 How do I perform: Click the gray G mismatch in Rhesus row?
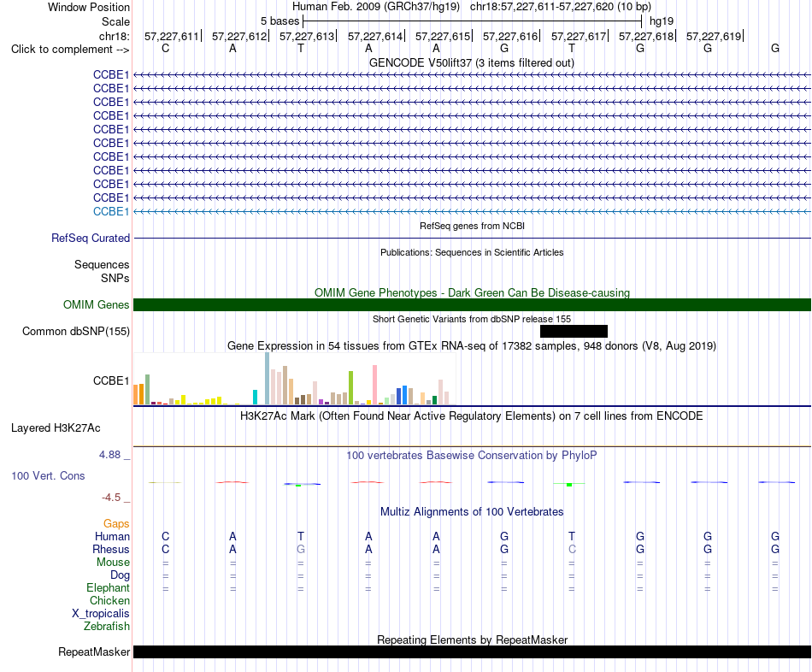pyautogui.click(x=301, y=549)
